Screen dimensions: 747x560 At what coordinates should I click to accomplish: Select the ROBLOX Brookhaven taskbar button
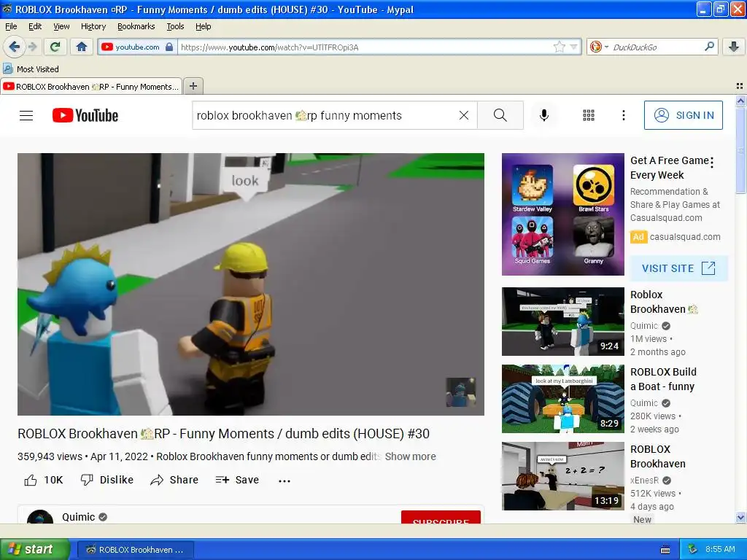[135, 550]
